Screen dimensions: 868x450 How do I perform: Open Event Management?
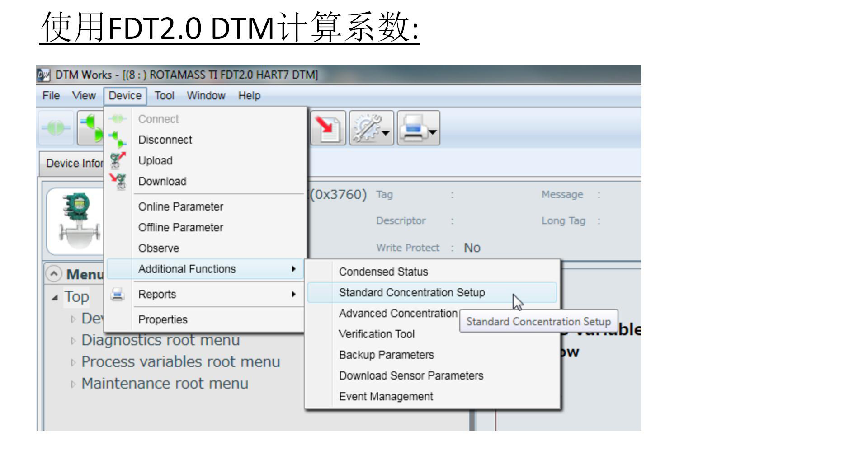pyautogui.click(x=386, y=397)
